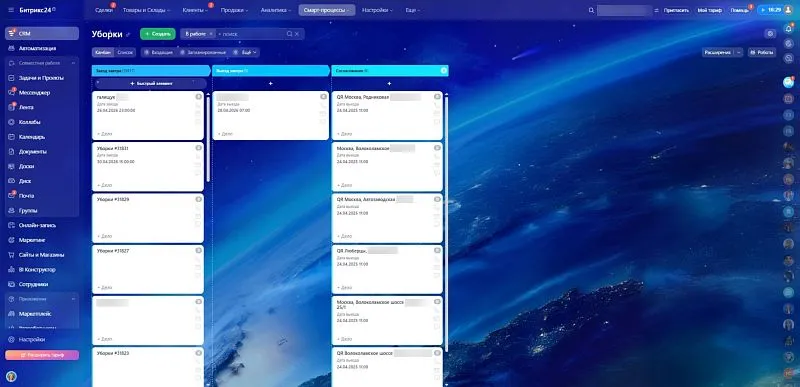The width and height of the screenshot is (800, 387).
Task: Open Настройки at bottom of sidebar
Action: tap(42, 339)
